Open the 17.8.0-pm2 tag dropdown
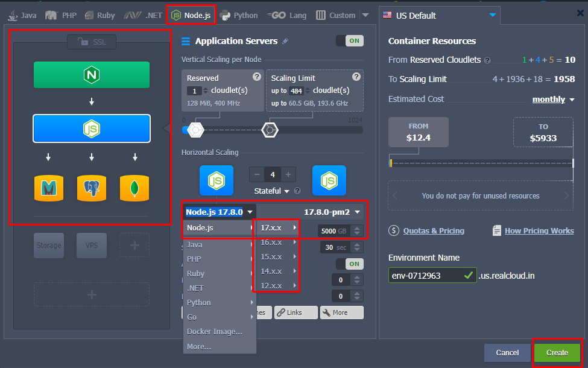 (x=332, y=212)
